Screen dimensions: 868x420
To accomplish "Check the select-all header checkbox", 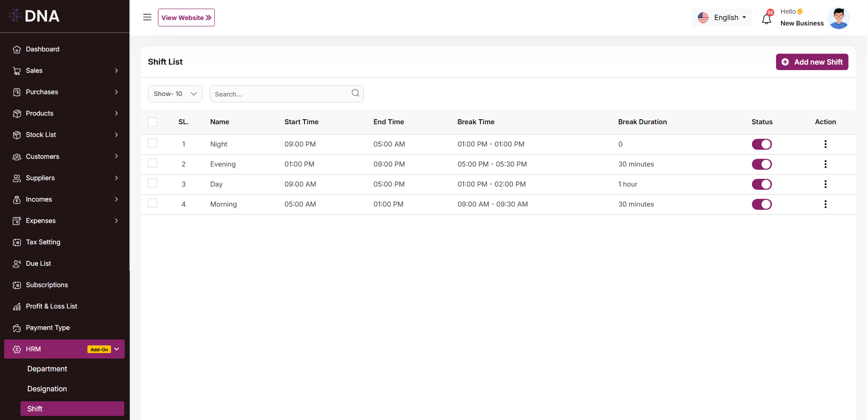I will tap(152, 122).
